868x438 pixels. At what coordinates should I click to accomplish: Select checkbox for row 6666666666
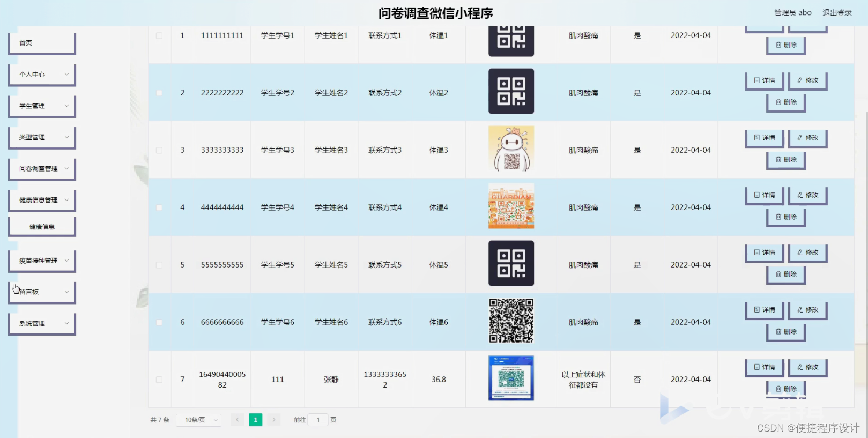[159, 322]
